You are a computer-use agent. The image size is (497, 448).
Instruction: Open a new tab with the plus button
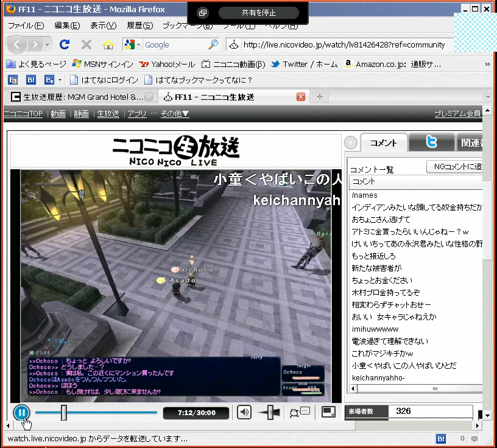[x=320, y=97]
